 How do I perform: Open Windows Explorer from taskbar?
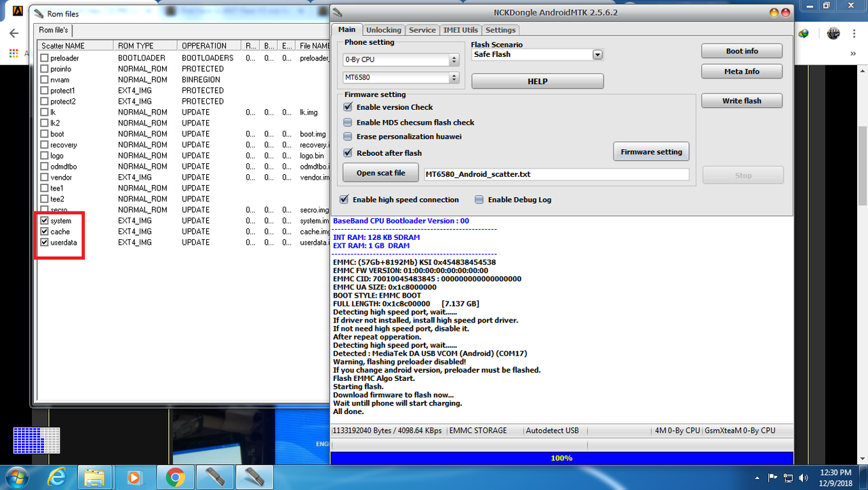point(94,478)
